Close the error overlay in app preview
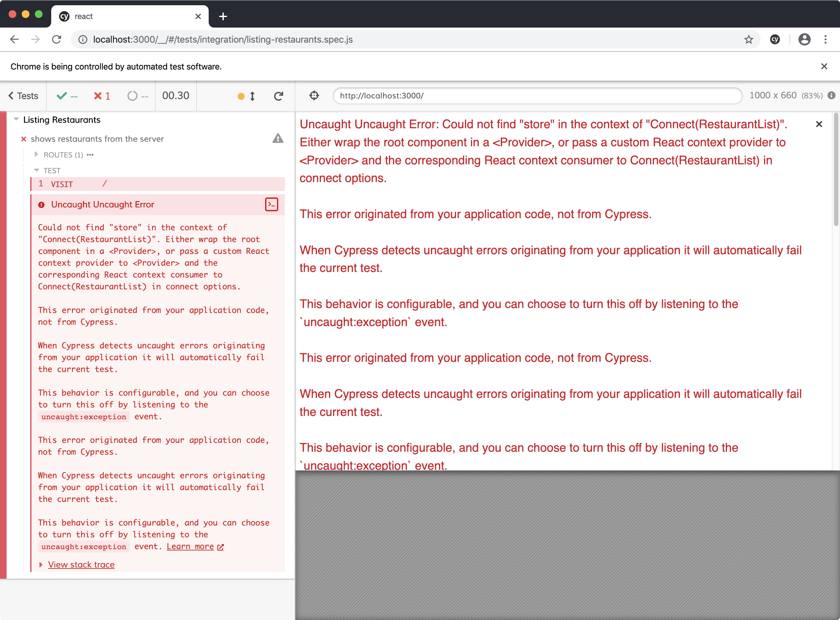 pyautogui.click(x=819, y=124)
